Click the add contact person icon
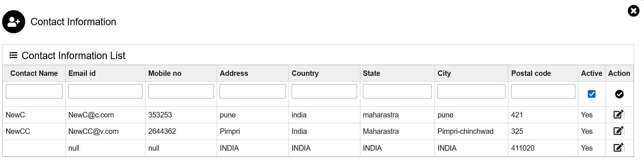644x163 pixels. 13,22
